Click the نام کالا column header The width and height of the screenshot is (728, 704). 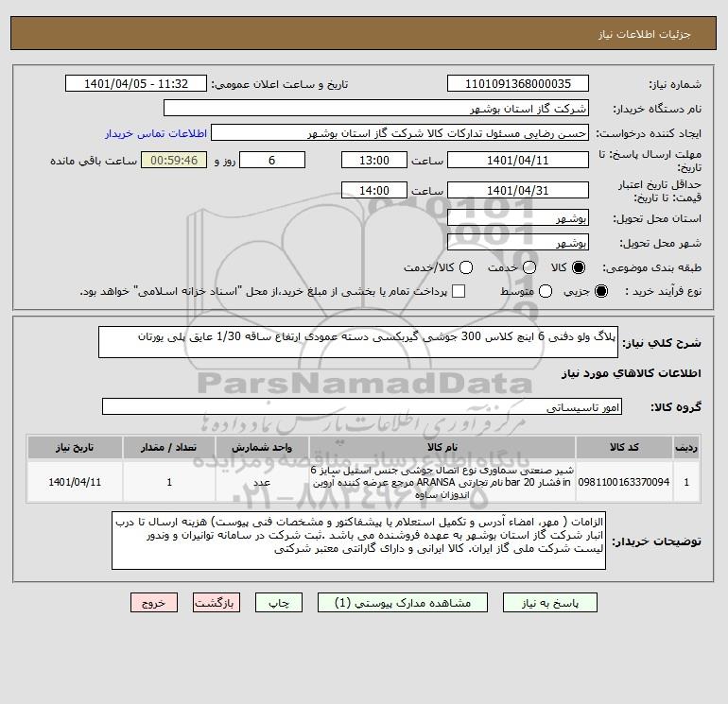click(x=442, y=447)
